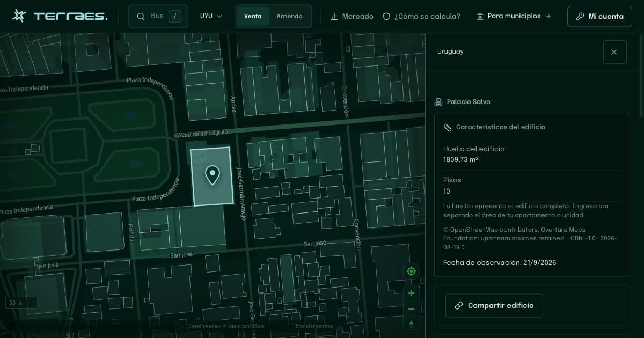Focus the Bus search field

point(158,16)
